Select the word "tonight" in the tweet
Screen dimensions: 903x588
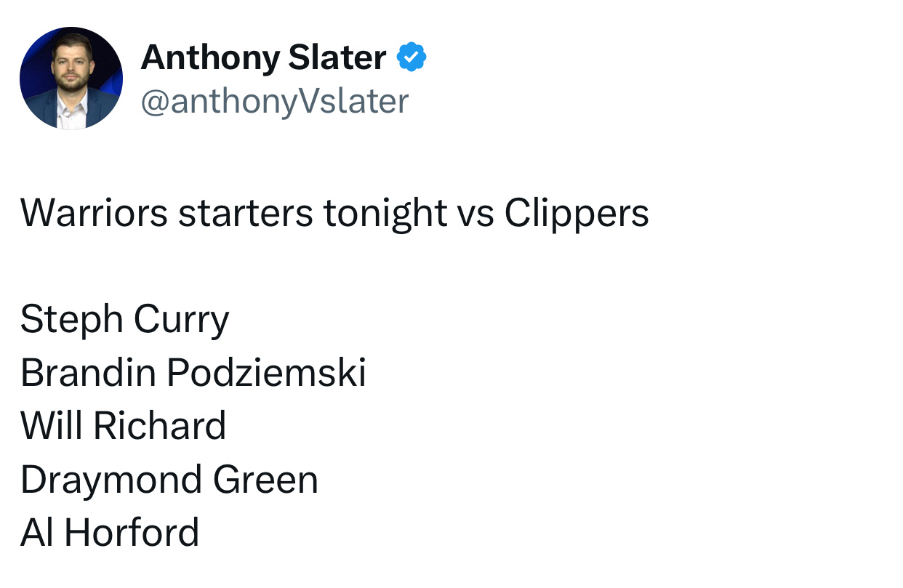pos(385,213)
